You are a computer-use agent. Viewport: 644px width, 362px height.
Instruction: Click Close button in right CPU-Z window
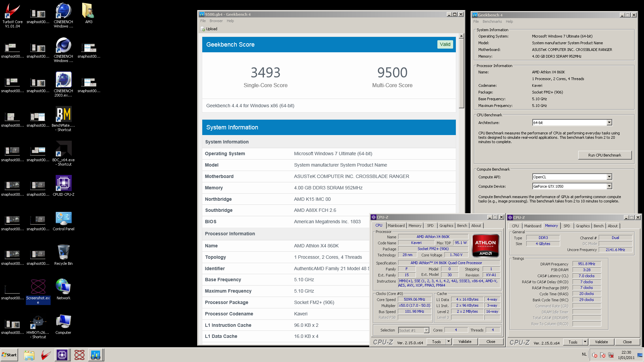click(627, 342)
